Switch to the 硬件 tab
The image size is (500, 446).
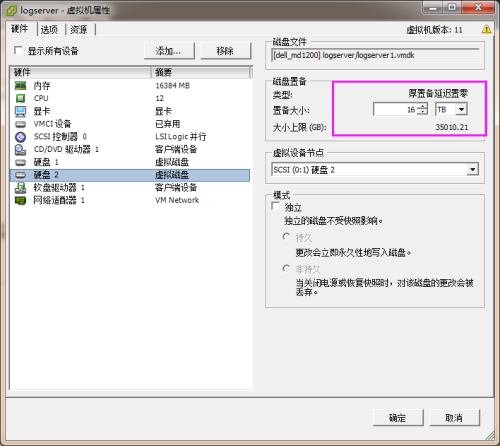[20, 29]
